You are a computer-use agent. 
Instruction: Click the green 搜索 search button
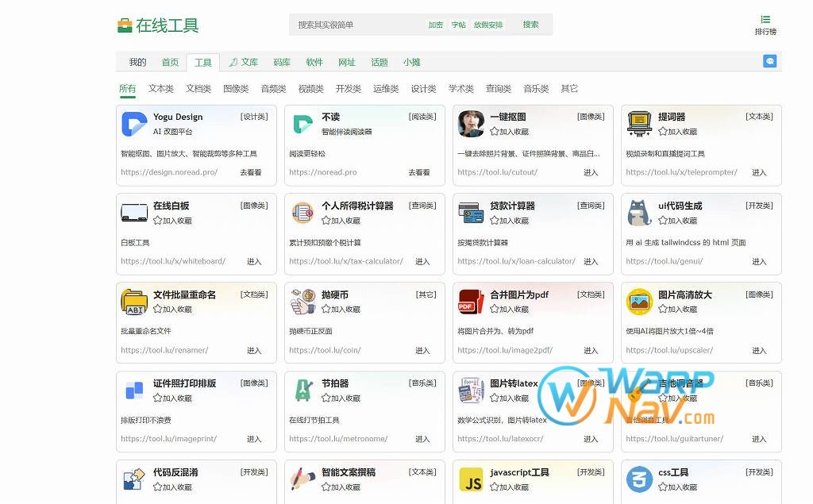click(x=530, y=25)
